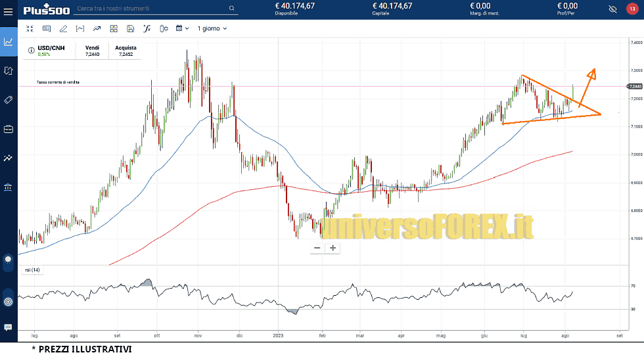644x355 pixels.
Task: Select the trend line chart icon
Action: pos(97,29)
